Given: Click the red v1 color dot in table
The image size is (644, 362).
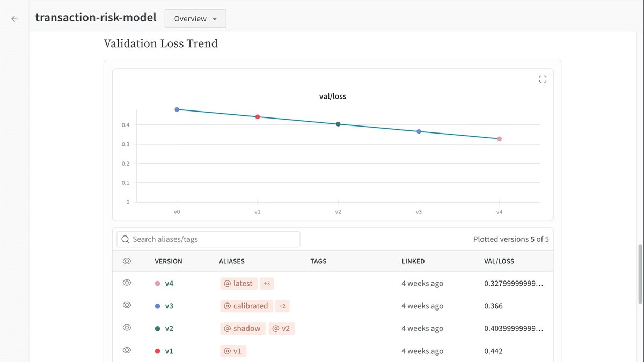Looking at the screenshot, I should click(x=157, y=351).
